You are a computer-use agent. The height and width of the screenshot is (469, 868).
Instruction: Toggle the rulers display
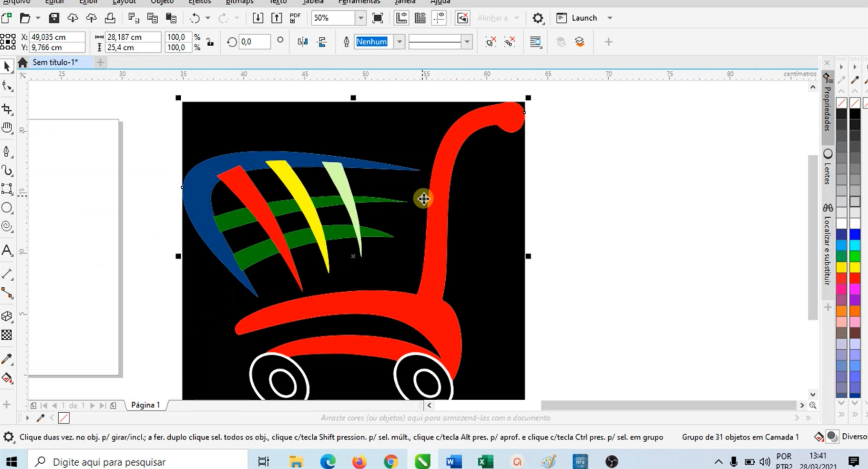pos(402,18)
